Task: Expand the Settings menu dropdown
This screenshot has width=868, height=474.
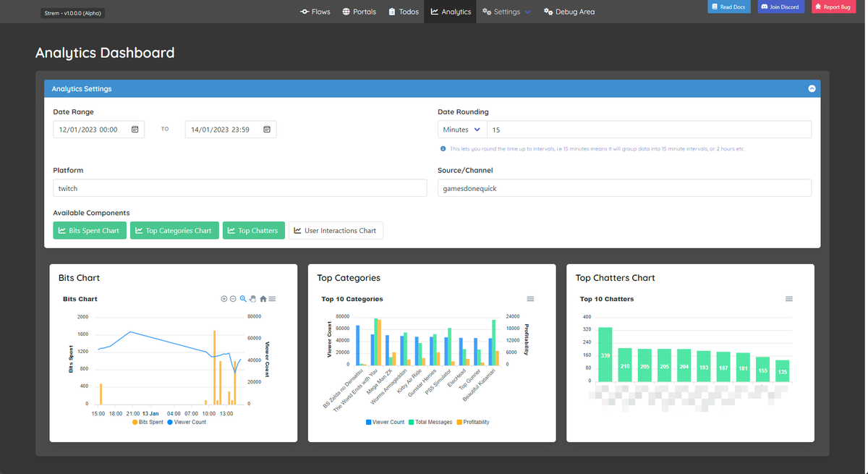Action: (x=506, y=12)
